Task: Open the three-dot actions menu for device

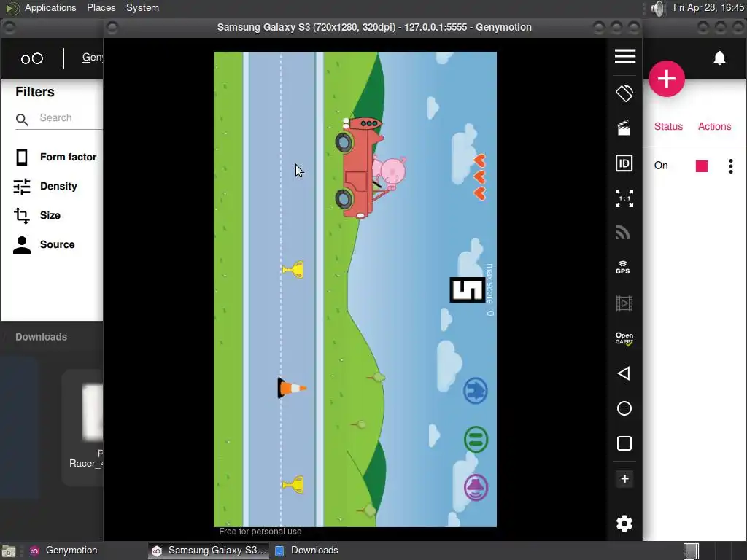Action: tap(731, 166)
